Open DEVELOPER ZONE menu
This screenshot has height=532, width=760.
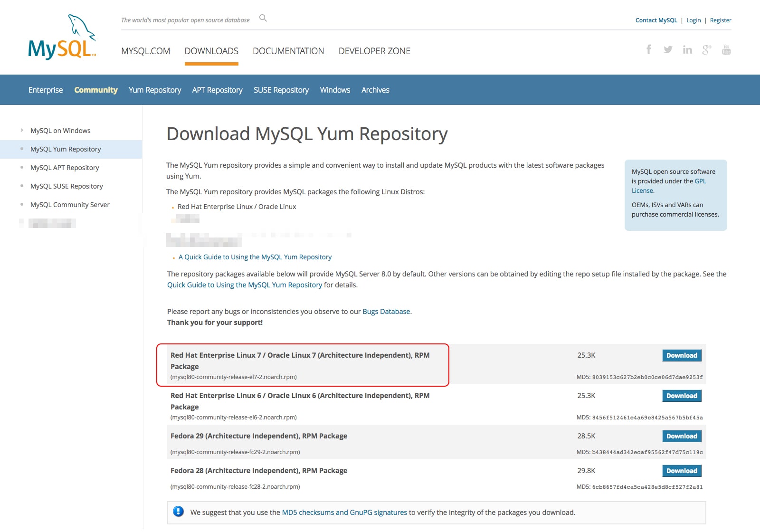click(x=374, y=51)
